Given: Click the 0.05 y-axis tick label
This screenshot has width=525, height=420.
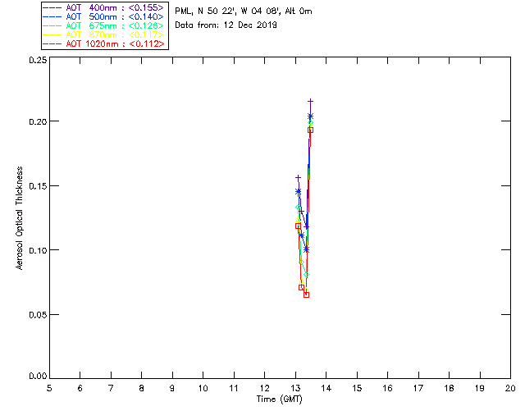Looking at the screenshot, I should coord(38,315).
